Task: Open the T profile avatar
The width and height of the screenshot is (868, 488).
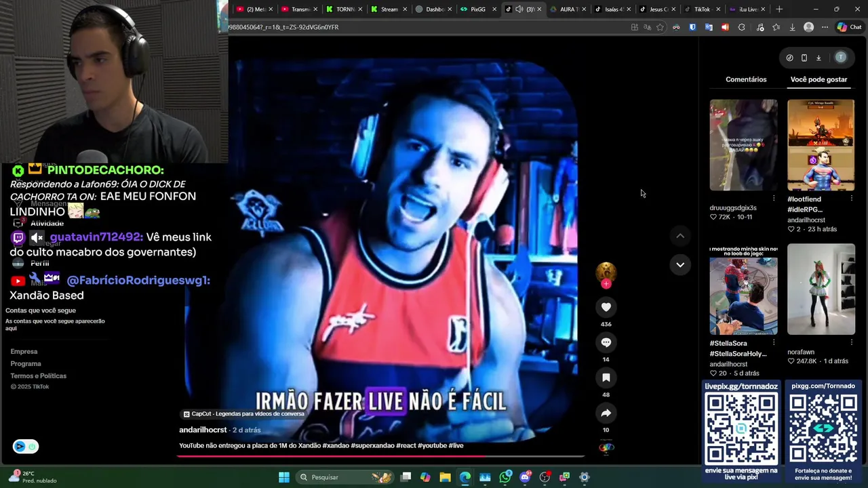Action: coord(841,58)
